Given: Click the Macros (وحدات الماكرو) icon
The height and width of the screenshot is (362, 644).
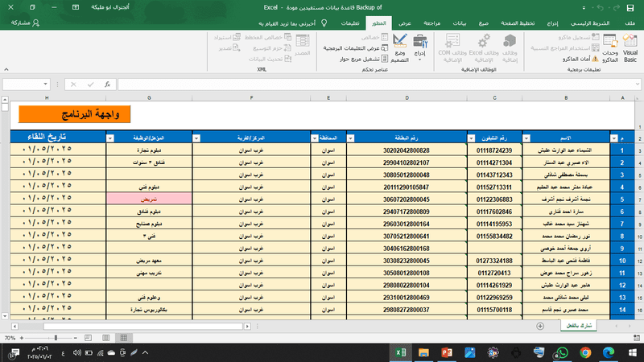Looking at the screenshot, I should 610,48.
